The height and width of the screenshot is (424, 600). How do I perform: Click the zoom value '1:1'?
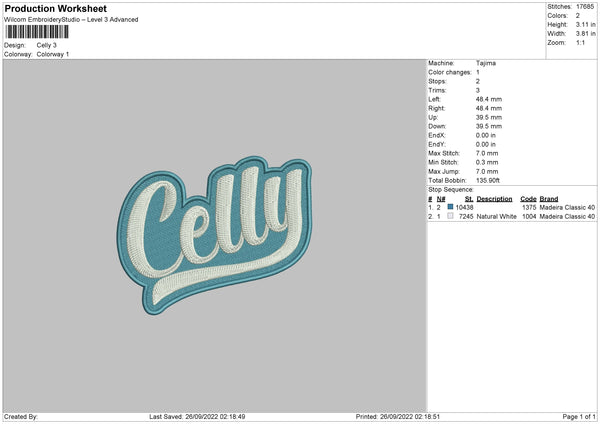(x=580, y=42)
